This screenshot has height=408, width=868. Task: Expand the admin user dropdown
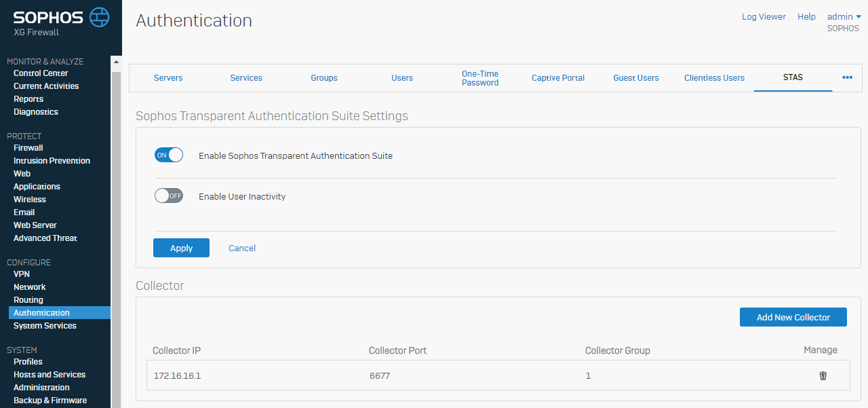pos(844,17)
